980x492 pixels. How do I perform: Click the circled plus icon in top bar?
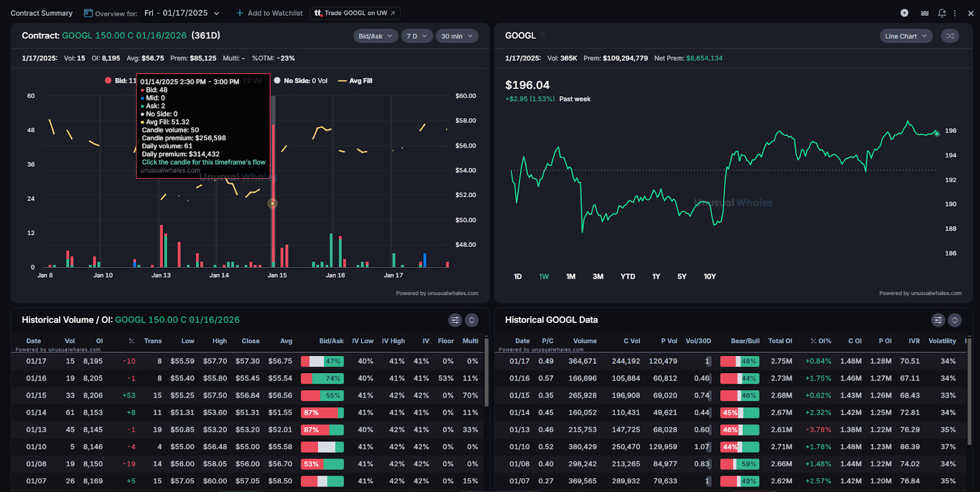tap(905, 13)
